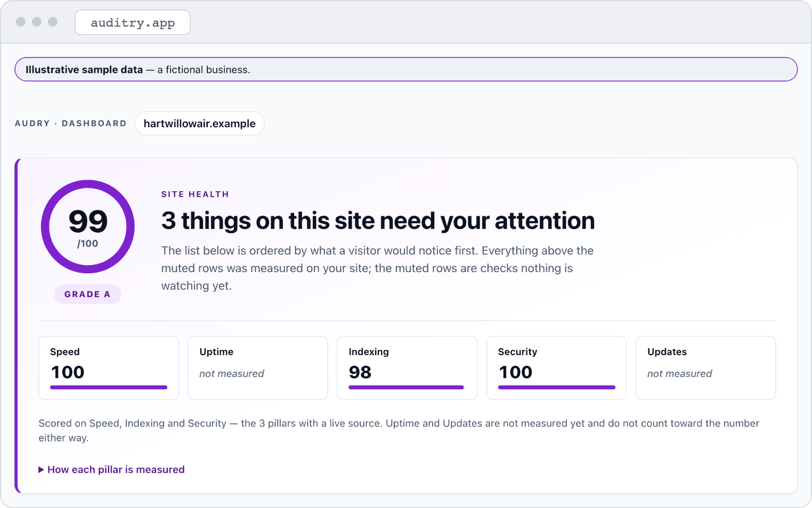Open the Security pillar card

click(557, 368)
